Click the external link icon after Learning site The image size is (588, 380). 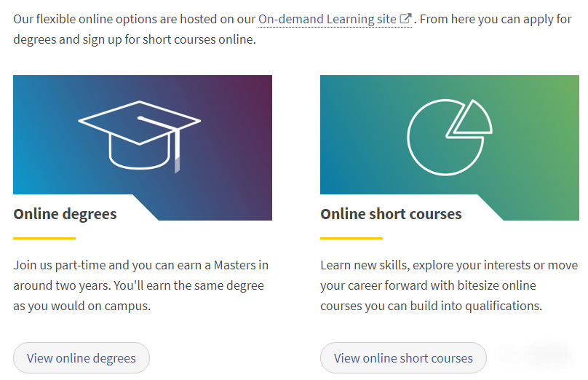tap(406, 19)
